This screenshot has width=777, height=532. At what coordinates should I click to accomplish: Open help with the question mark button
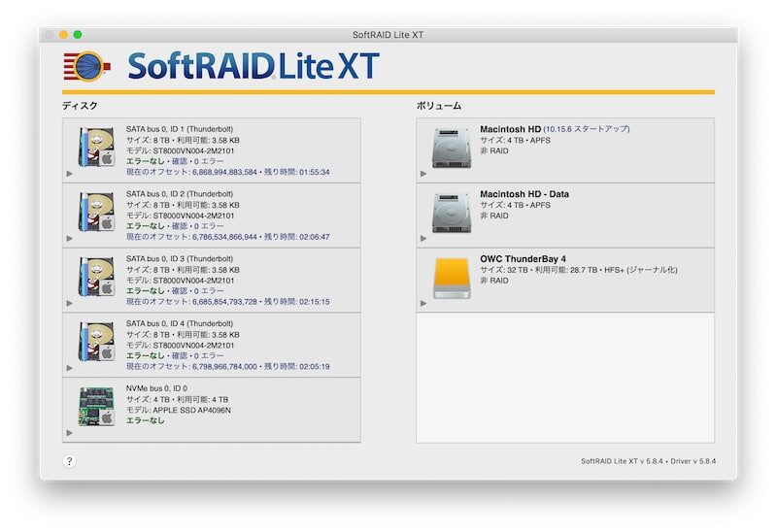coord(69,461)
